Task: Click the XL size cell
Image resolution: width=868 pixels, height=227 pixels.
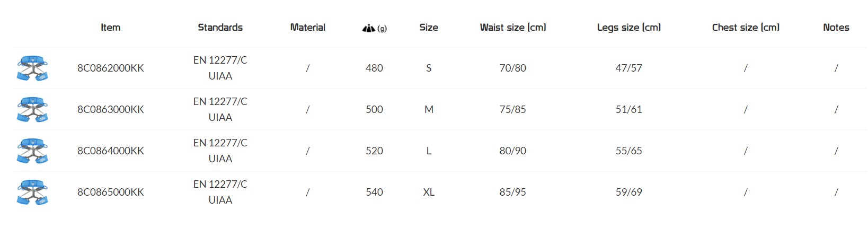Action: click(x=429, y=193)
